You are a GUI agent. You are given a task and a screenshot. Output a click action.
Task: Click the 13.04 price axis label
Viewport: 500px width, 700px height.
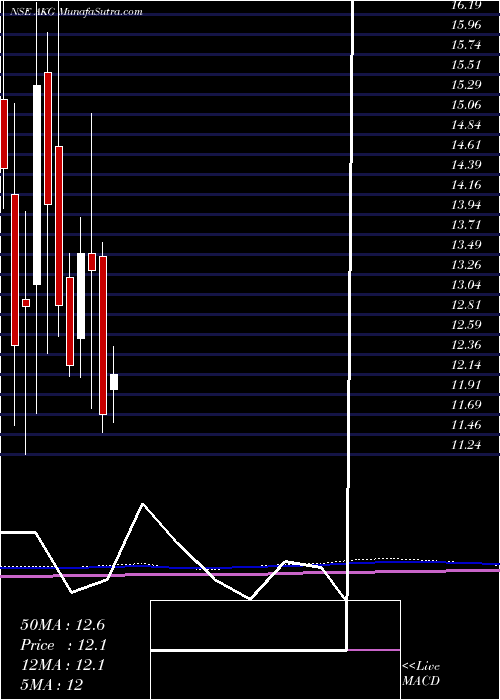coord(466,285)
